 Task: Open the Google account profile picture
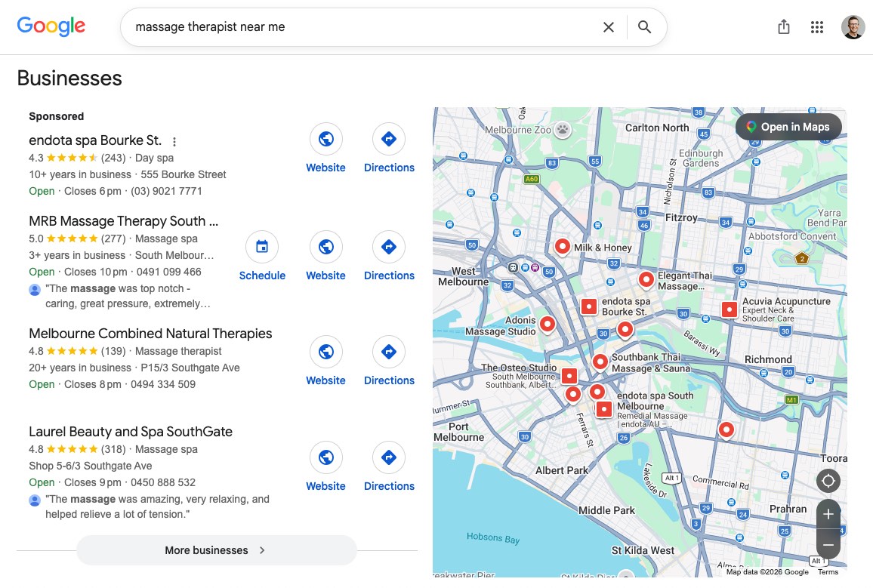click(x=853, y=26)
